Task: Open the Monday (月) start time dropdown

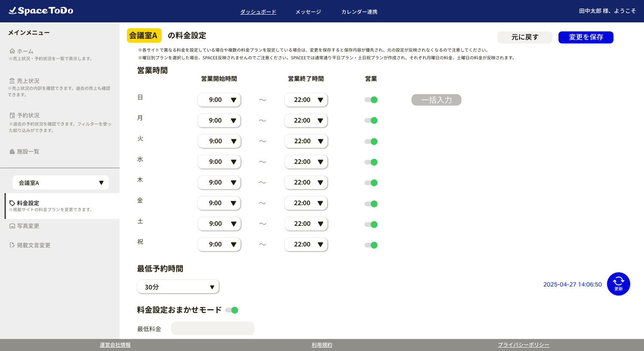Action: click(x=219, y=120)
